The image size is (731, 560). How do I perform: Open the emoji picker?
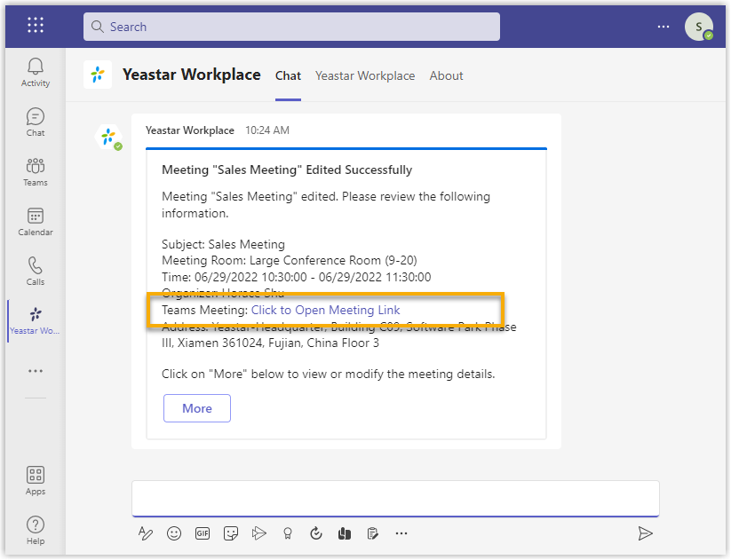(x=174, y=533)
